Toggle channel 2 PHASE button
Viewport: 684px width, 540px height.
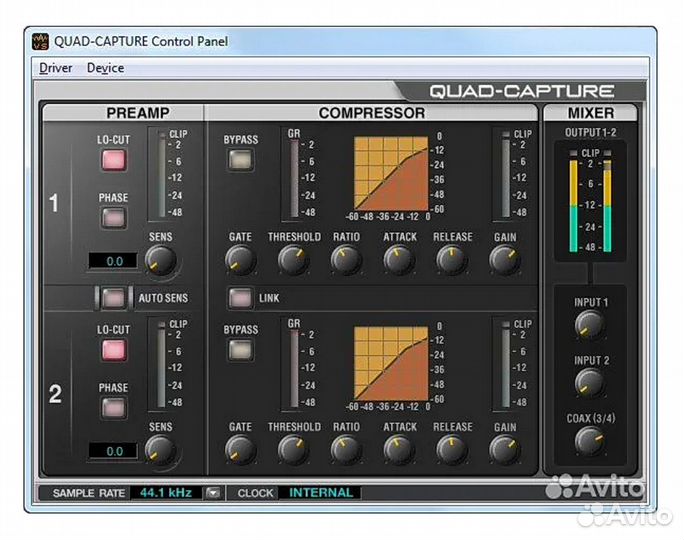coord(114,408)
